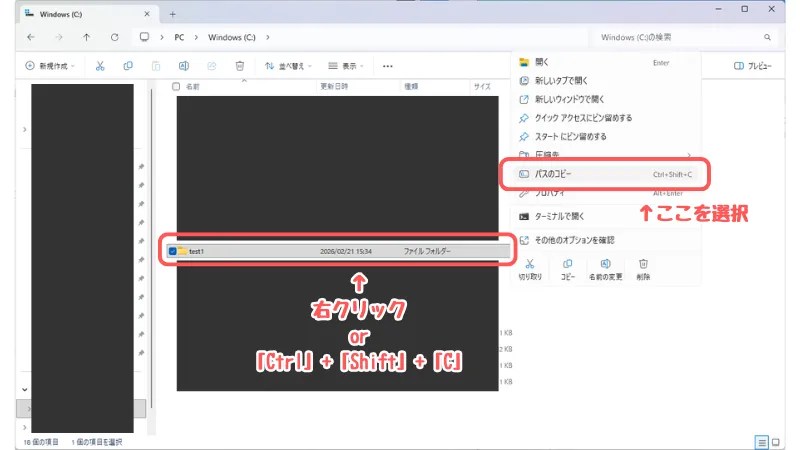Go up one folder level
Screen dimensions: 800x450
point(86,37)
